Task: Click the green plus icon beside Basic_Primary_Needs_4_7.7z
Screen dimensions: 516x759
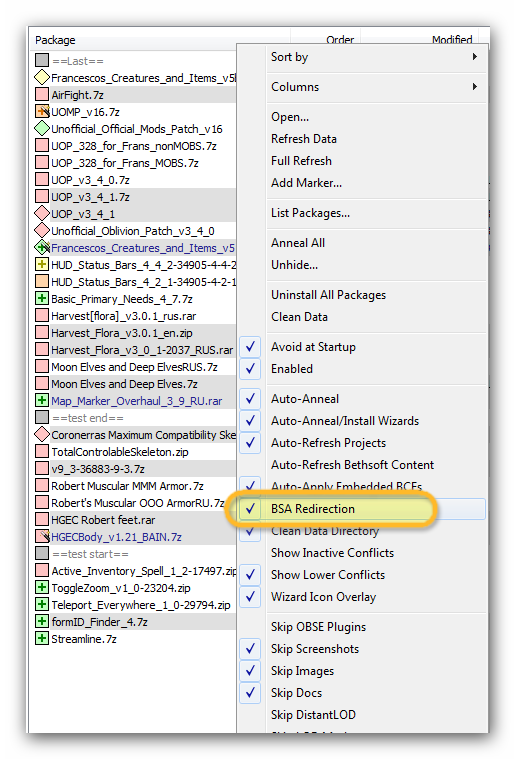Action: 42,299
